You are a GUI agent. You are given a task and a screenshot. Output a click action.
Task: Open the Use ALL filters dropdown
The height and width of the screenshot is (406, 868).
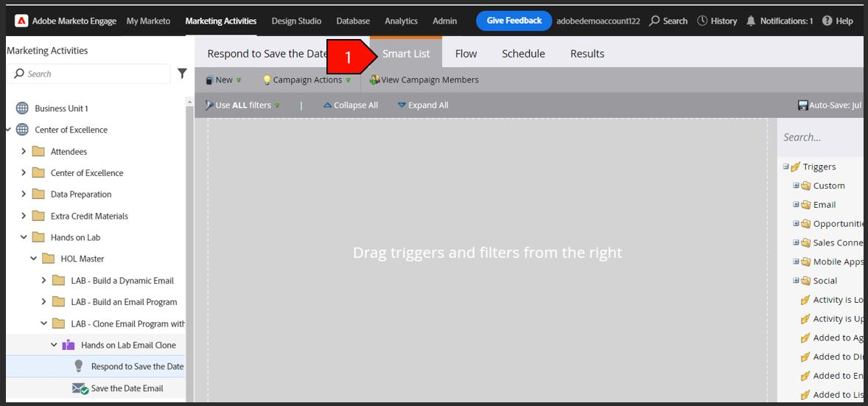tap(242, 105)
